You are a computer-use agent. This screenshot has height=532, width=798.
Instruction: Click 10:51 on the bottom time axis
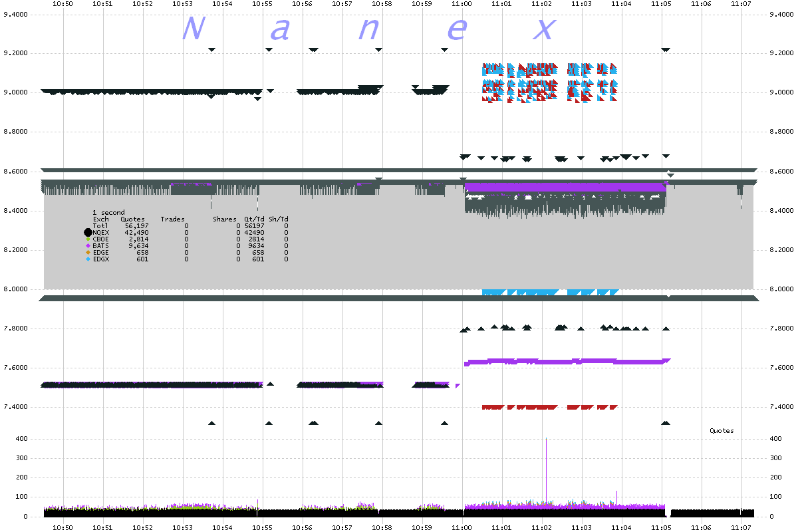[103, 527]
